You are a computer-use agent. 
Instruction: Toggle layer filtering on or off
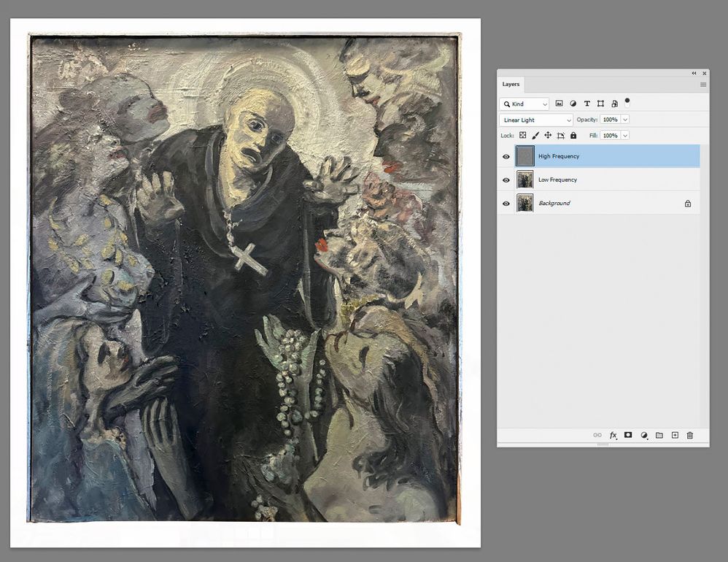click(627, 101)
